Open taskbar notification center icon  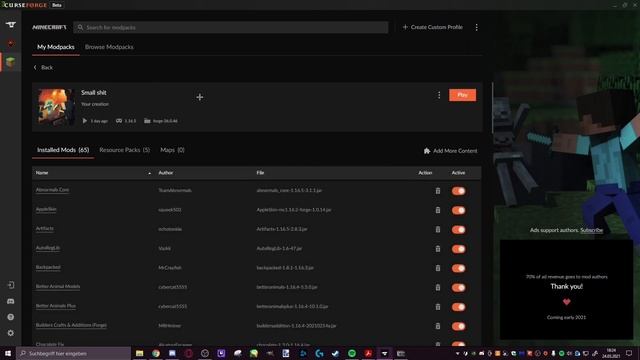[x=629, y=353]
